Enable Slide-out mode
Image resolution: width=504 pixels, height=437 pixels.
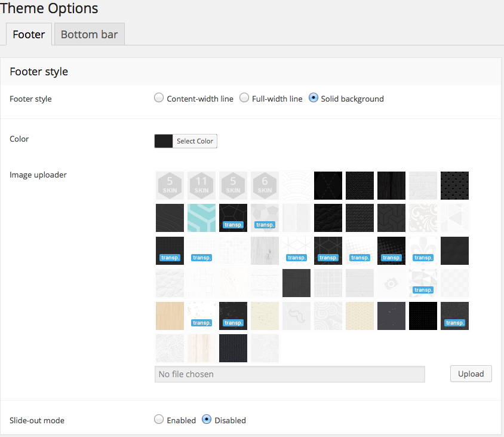pos(159,420)
